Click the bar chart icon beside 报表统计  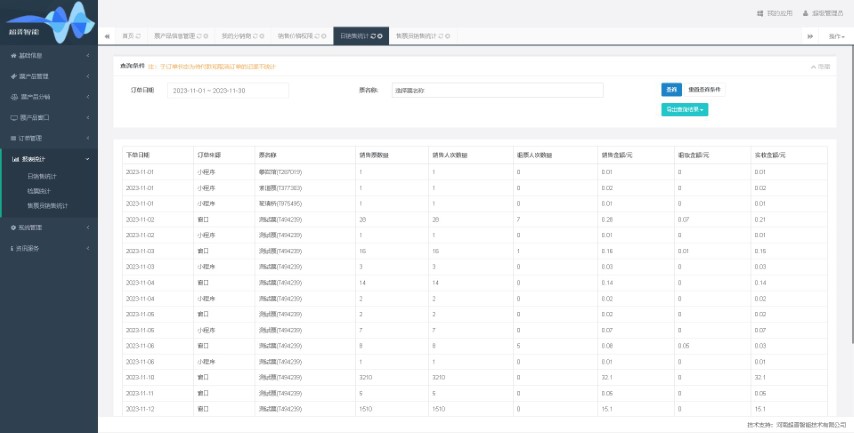point(15,159)
